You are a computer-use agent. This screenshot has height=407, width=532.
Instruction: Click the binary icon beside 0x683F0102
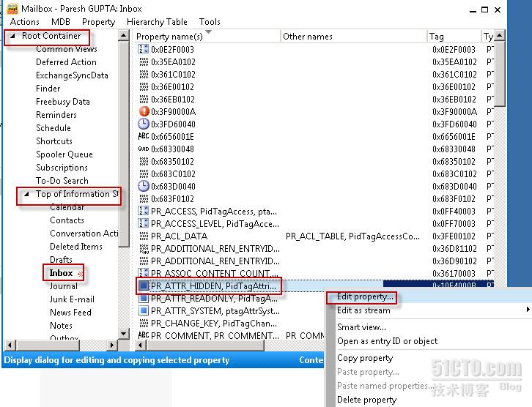point(144,198)
